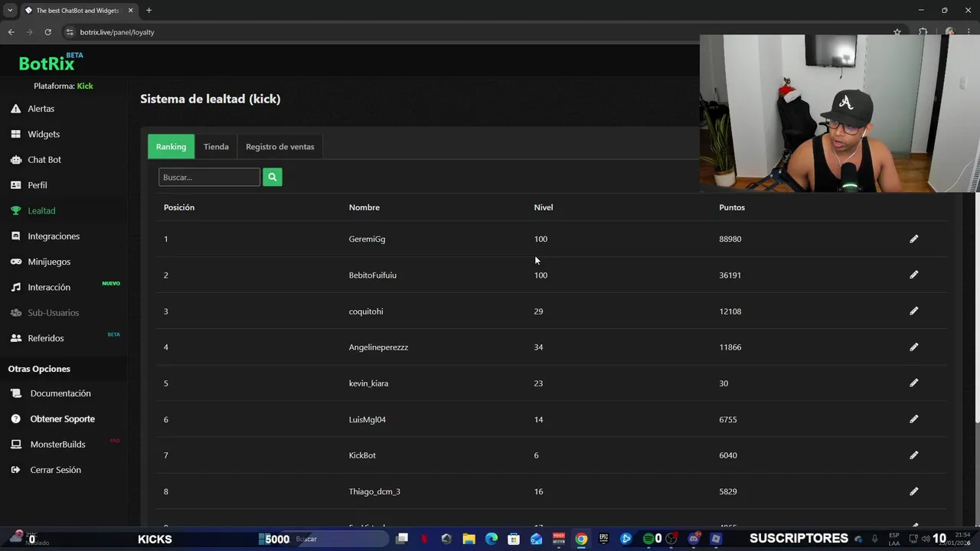This screenshot has height=551, width=980.
Task: Click the BotRix logo
Action: [x=51, y=62]
